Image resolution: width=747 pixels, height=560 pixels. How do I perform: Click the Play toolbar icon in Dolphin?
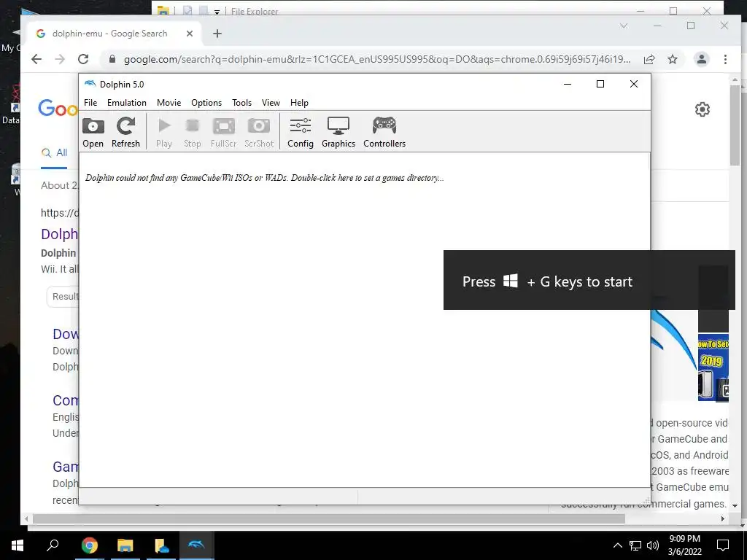164,132
